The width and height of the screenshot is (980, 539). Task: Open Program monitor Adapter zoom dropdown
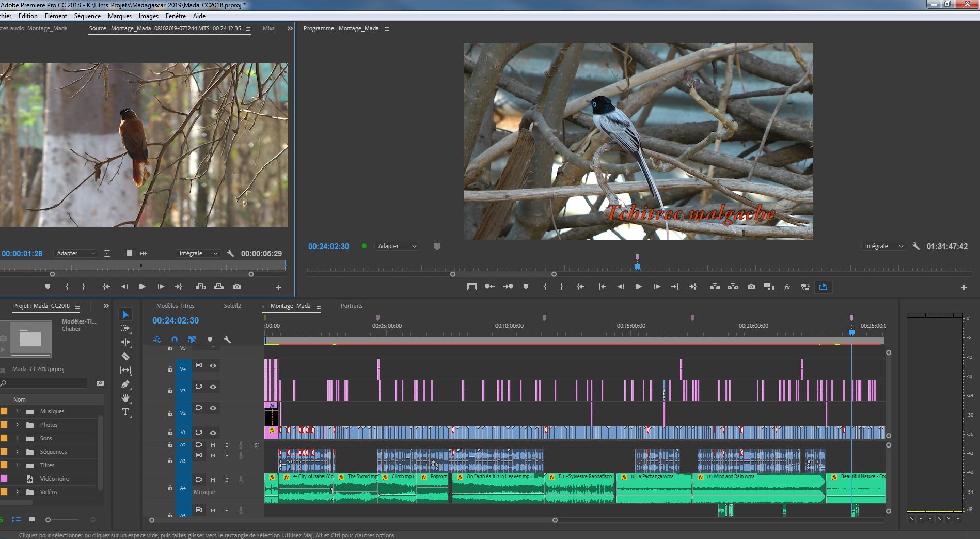[x=397, y=247]
